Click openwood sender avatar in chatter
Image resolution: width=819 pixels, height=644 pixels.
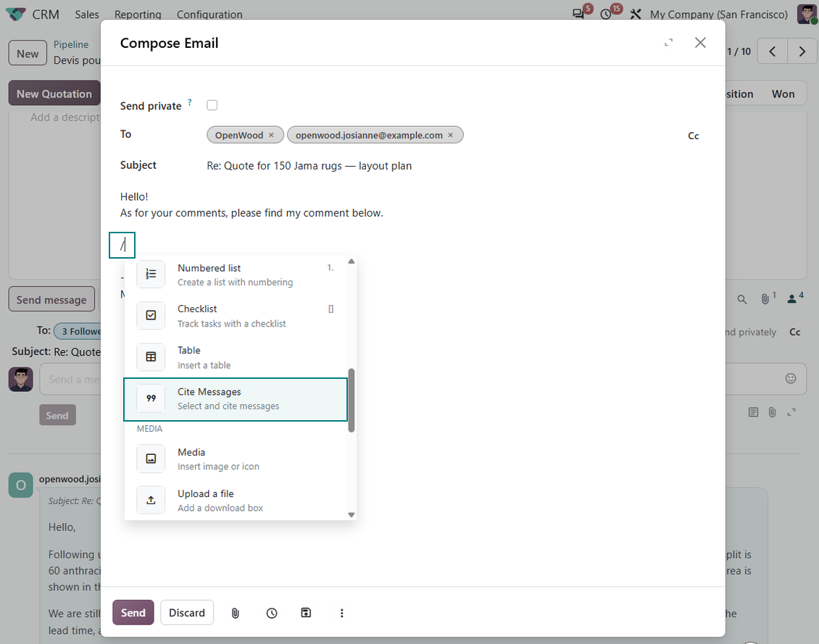[21, 485]
